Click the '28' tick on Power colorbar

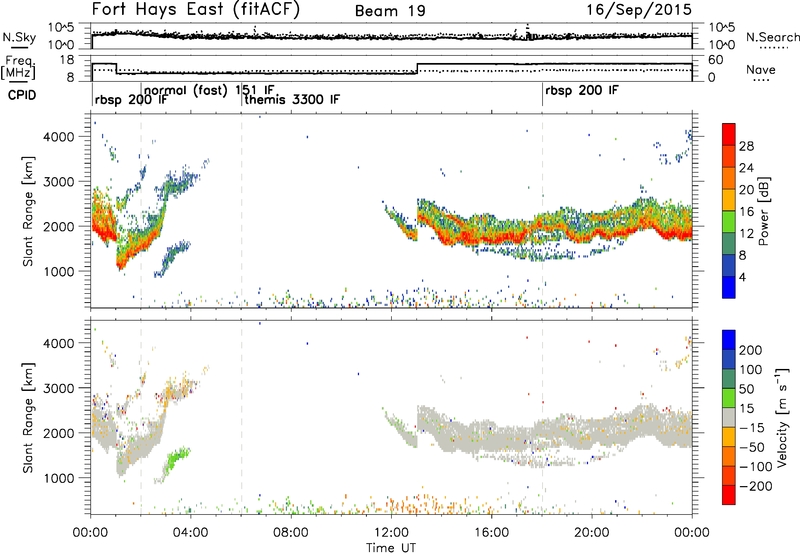tap(746, 146)
